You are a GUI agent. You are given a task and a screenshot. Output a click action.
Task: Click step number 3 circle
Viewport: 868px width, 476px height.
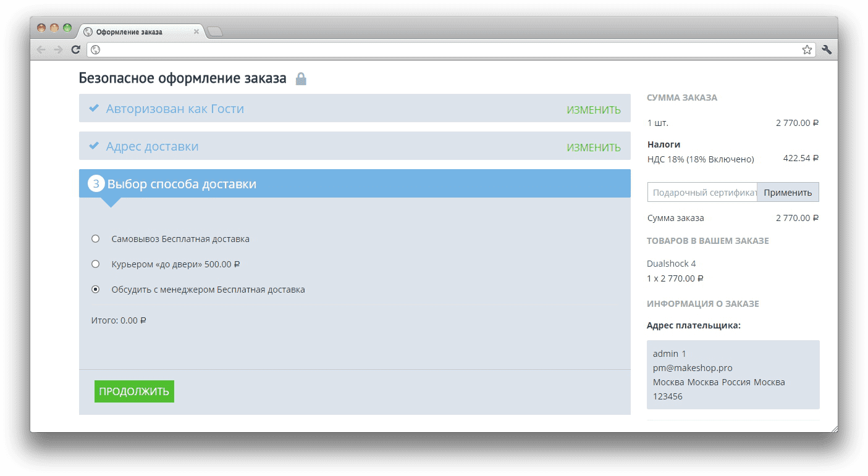point(96,184)
